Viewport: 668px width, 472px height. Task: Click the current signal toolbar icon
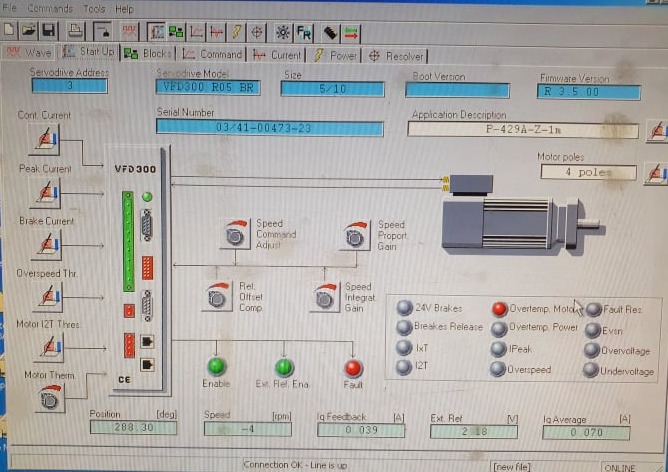216,32
